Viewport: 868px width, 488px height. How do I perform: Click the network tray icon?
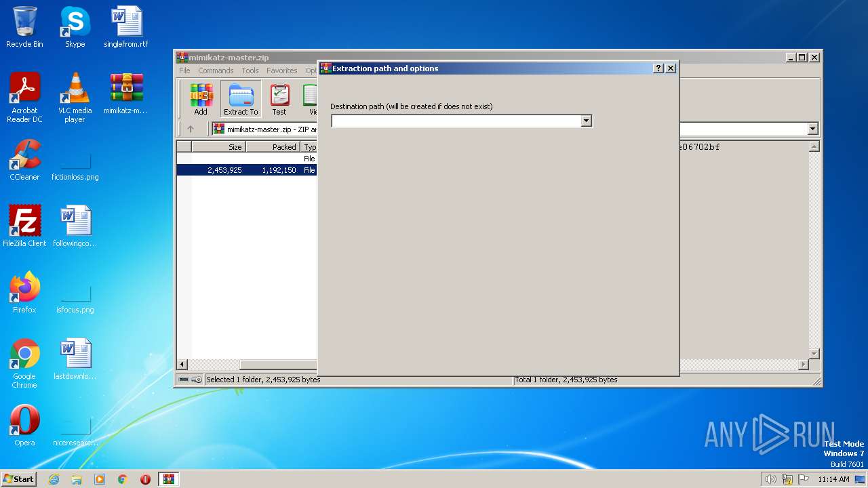coord(787,479)
